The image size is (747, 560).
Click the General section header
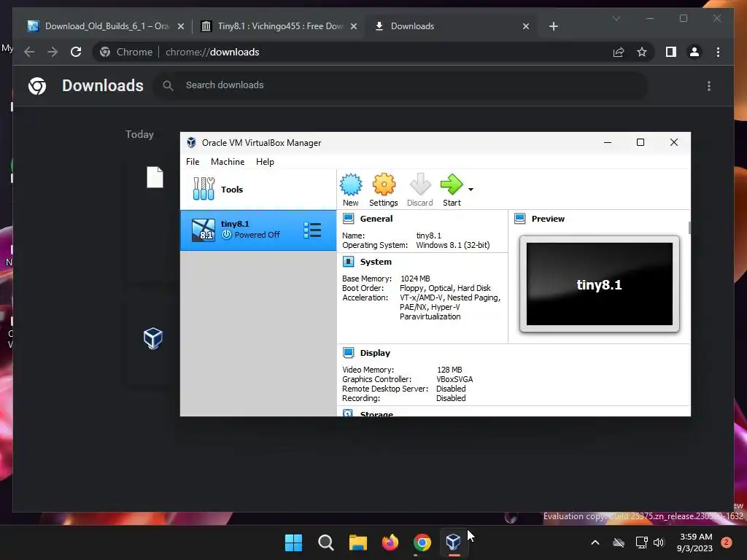click(376, 219)
